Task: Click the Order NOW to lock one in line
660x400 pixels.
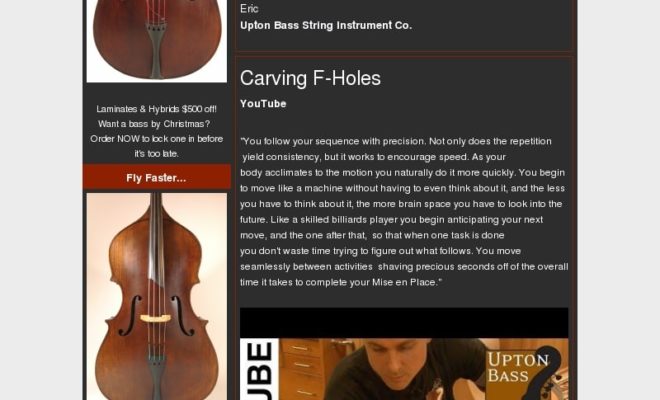Action: coord(157,139)
